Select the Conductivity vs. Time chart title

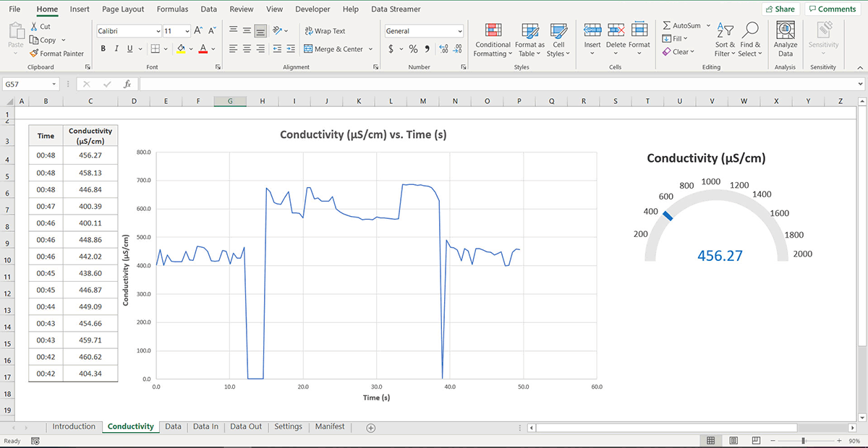(x=363, y=135)
